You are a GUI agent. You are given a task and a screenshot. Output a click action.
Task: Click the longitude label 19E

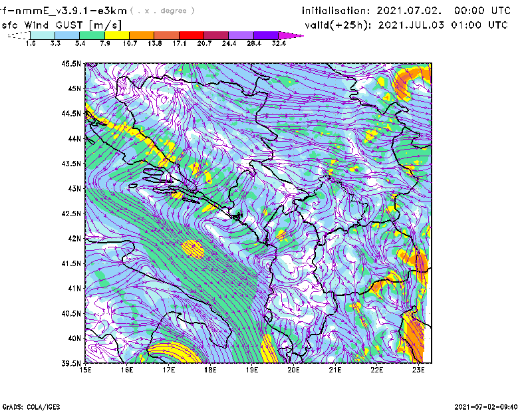[x=252, y=370]
